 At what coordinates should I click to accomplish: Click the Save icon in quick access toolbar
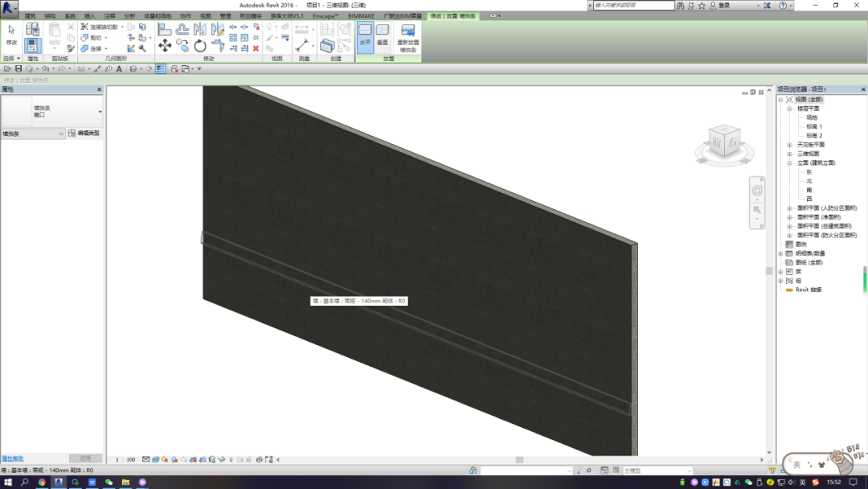tap(18, 69)
